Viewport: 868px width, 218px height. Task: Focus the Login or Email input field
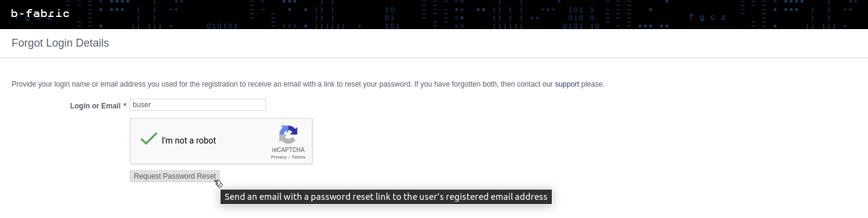(x=197, y=105)
